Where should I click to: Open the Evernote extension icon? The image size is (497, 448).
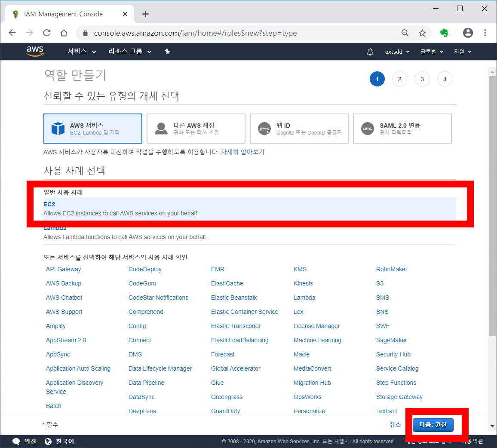coord(444,33)
